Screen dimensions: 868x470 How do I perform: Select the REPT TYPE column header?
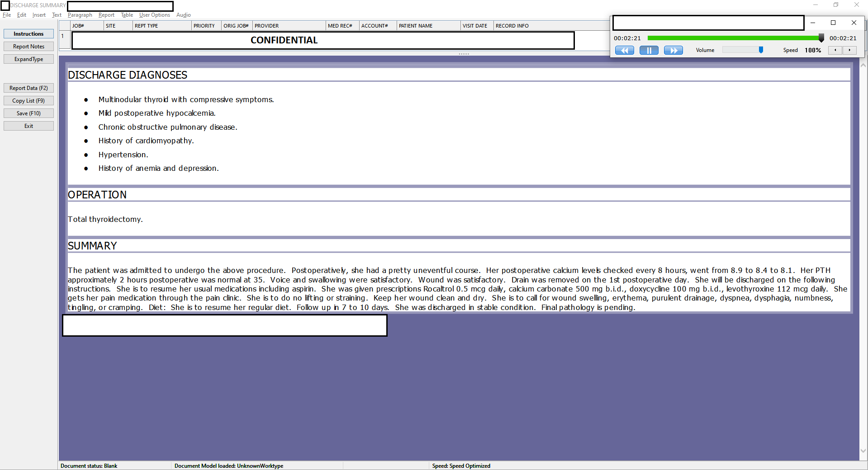(x=162, y=26)
